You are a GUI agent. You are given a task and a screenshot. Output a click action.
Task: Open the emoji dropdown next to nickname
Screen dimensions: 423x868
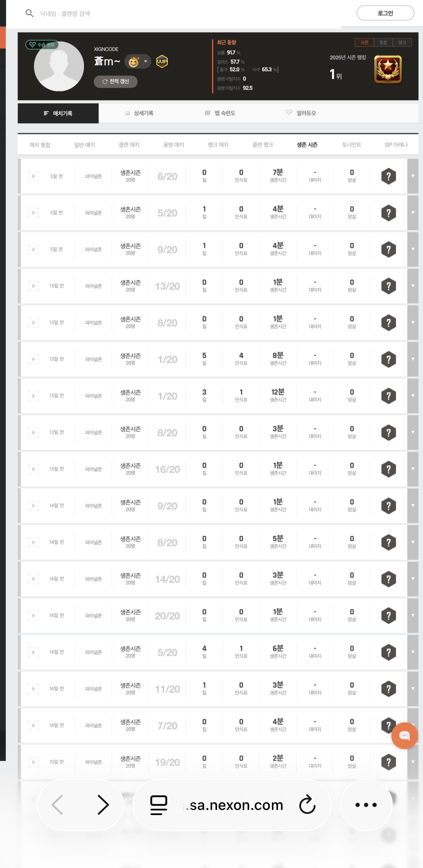(x=145, y=61)
